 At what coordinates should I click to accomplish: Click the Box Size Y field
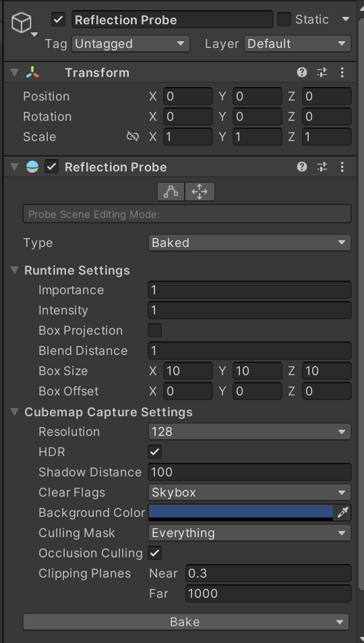point(257,370)
